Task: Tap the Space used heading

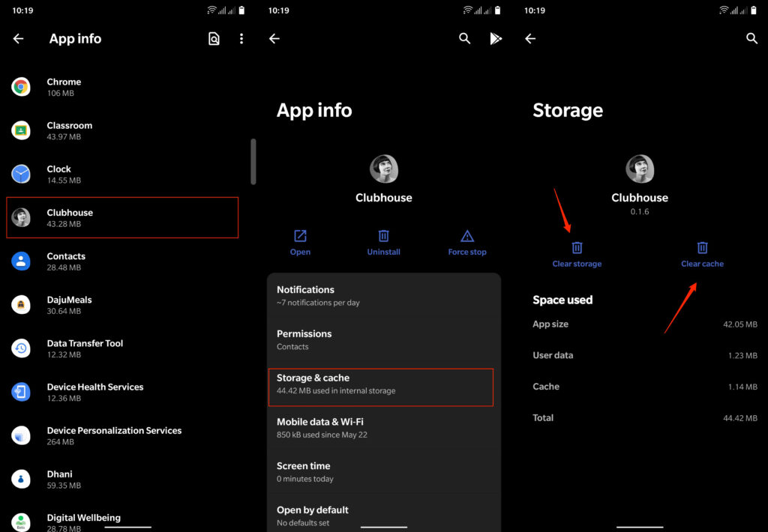Action: 562,300
